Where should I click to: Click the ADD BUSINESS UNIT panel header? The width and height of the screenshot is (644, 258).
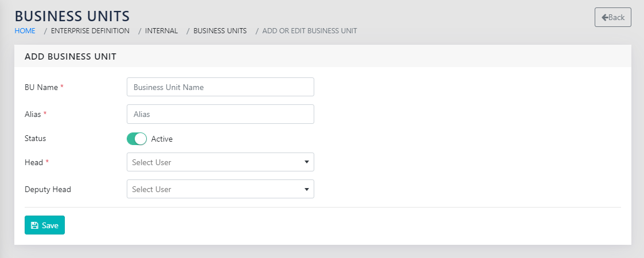point(71,56)
